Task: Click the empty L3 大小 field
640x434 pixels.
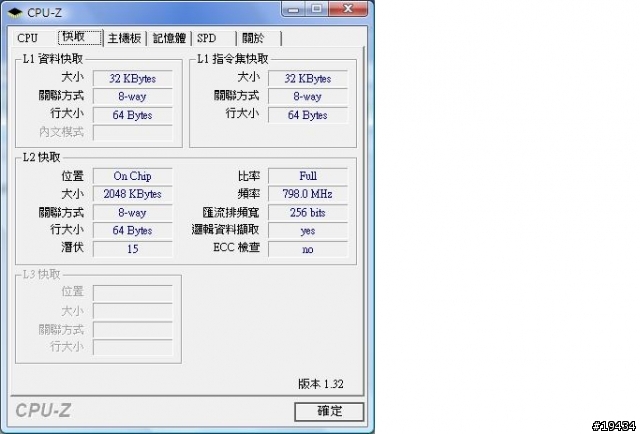Action: tap(133, 311)
